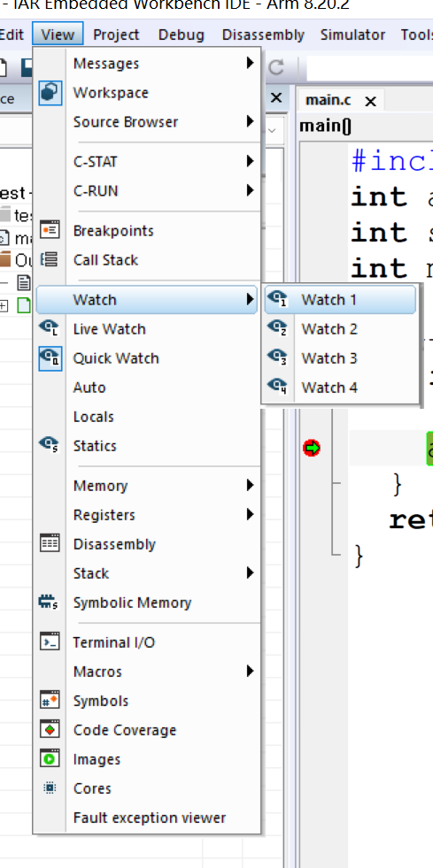Click the Call Stack icon
Image resolution: width=433 pixels, height=868 pixels.
tap(50, 259)
